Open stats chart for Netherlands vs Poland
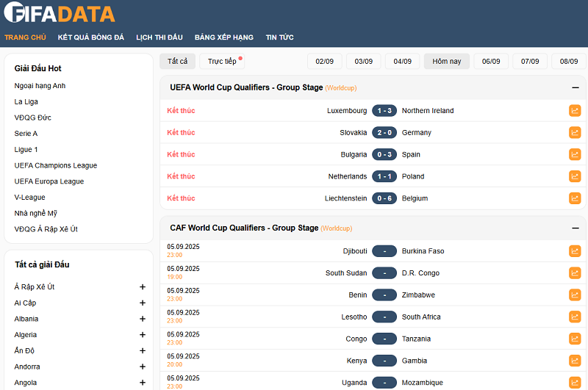This screenshot has width=588, height=390. 575,176
